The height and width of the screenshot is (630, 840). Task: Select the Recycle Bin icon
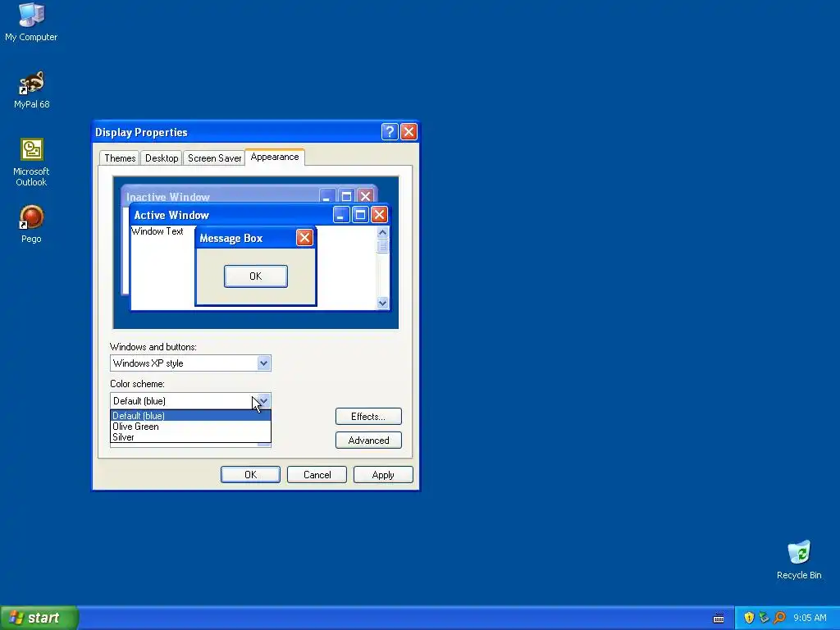point(799,559)
